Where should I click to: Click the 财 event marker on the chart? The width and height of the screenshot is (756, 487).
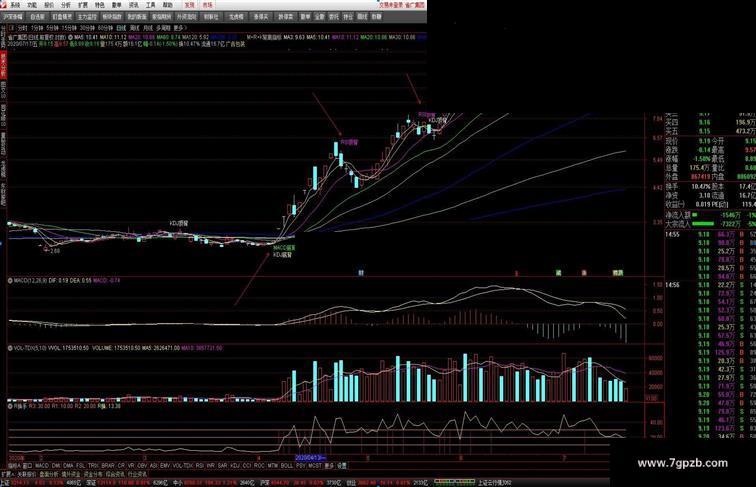pyautogui.click(x=361, y=273)
